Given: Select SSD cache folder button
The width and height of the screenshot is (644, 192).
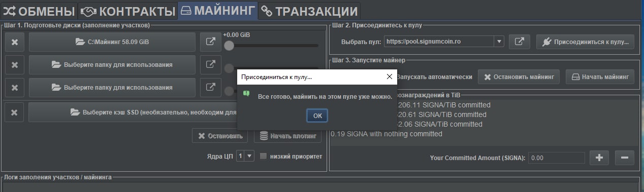Looking at the screenshot, I should (133, 112).
